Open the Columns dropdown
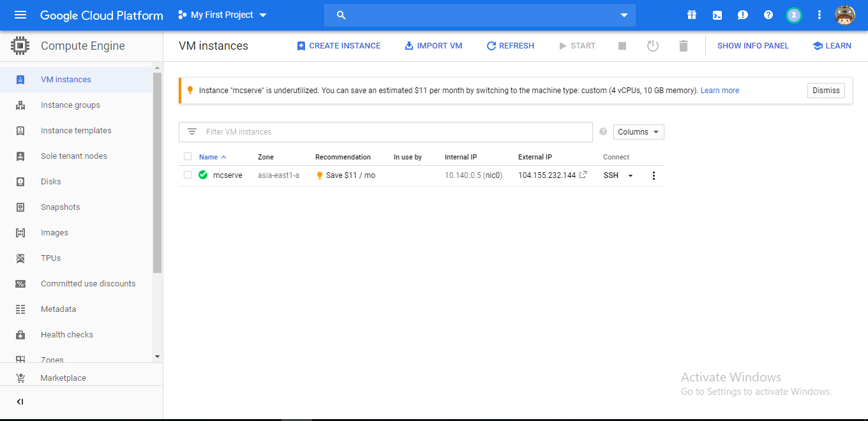The height and width of the screenshot is (421, 868). coord(638,132)
